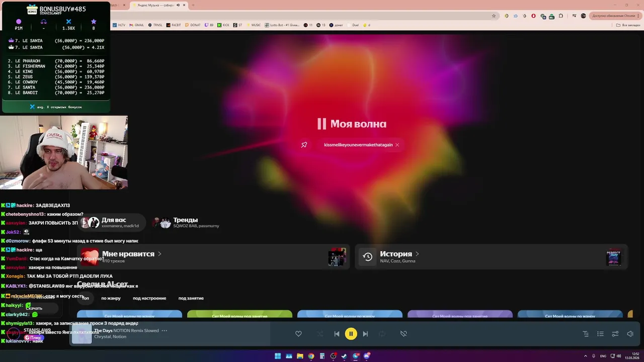The height and width of the screenshot is (362, 644).
Task: Open File Explorer from the taskbar
Action: coord(300,356)
